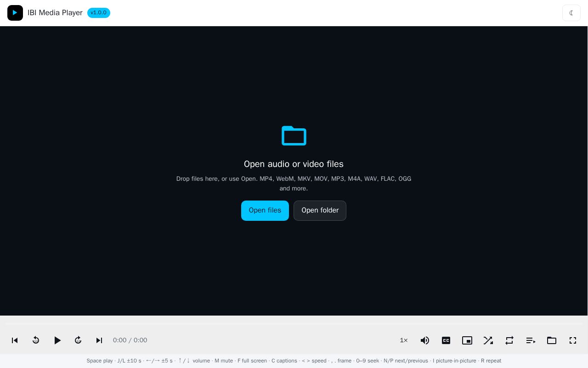Start playback with the play button
Image resolution: width=588 pixels, height=368 pixels.
57,340
